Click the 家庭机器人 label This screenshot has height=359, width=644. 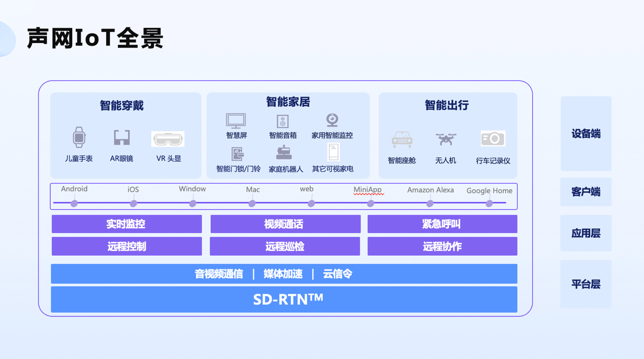286,169
